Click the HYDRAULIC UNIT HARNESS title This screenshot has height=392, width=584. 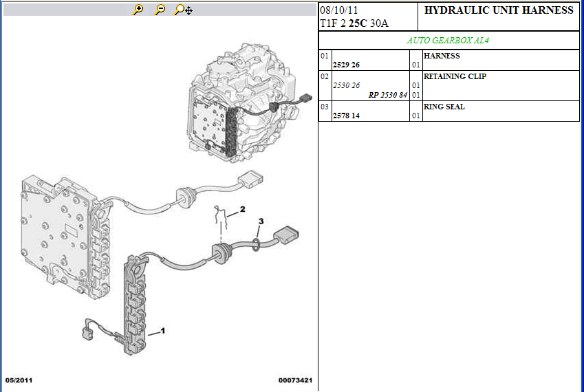[499, 10]
